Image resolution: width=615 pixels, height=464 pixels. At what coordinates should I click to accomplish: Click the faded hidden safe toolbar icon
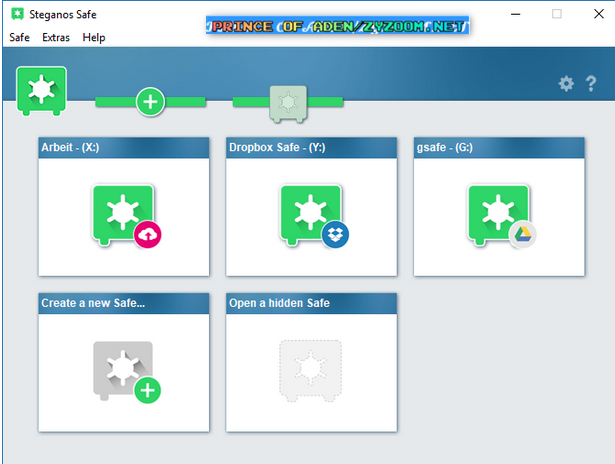tap(288, 104)
